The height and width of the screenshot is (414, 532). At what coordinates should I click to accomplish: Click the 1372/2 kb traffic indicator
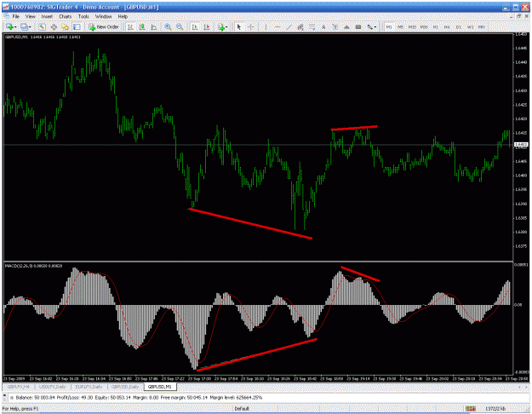coord(495,409)
